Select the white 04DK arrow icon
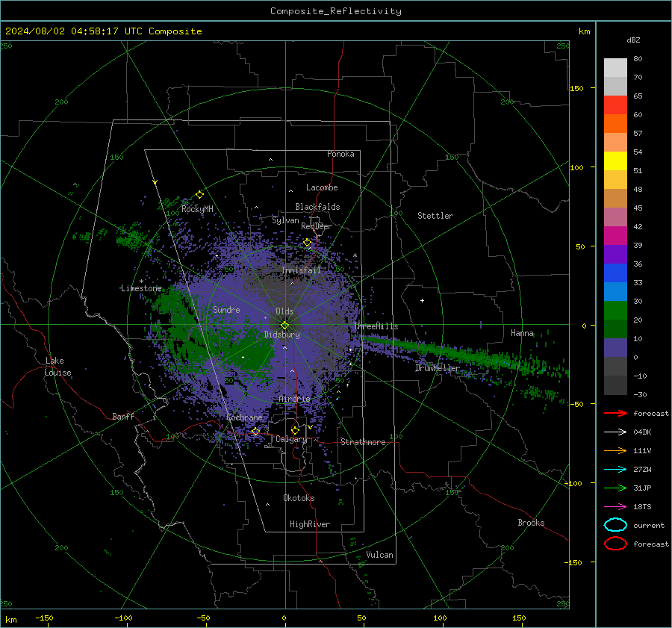672x628 pixels. [x=615, y=432]
